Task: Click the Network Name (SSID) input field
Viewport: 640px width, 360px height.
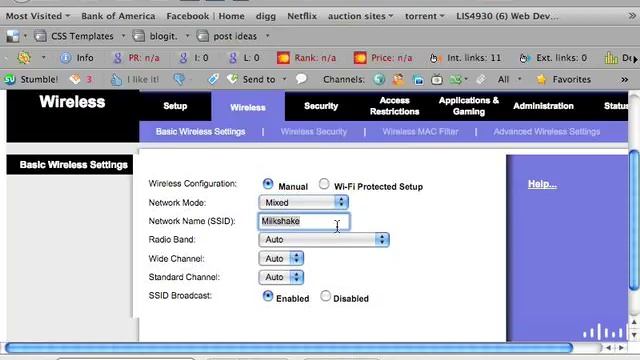Action: click(x=304, y=221)
